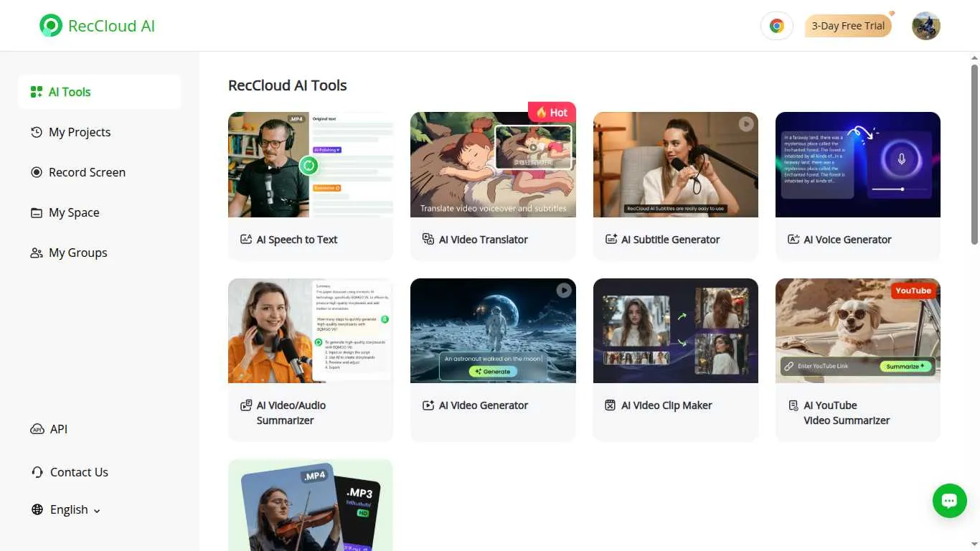Open the violinist MP4 to MP3 thumbnail
Image resolution: width=980 pixels, height=551 pixels.
pyautogui.click(x=311, y=505)
